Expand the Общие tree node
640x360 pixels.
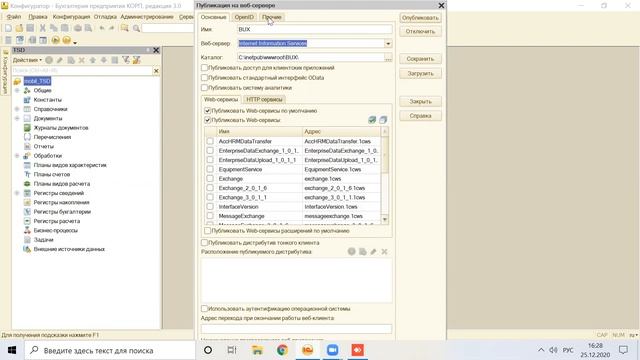click(x=17, y=90)
